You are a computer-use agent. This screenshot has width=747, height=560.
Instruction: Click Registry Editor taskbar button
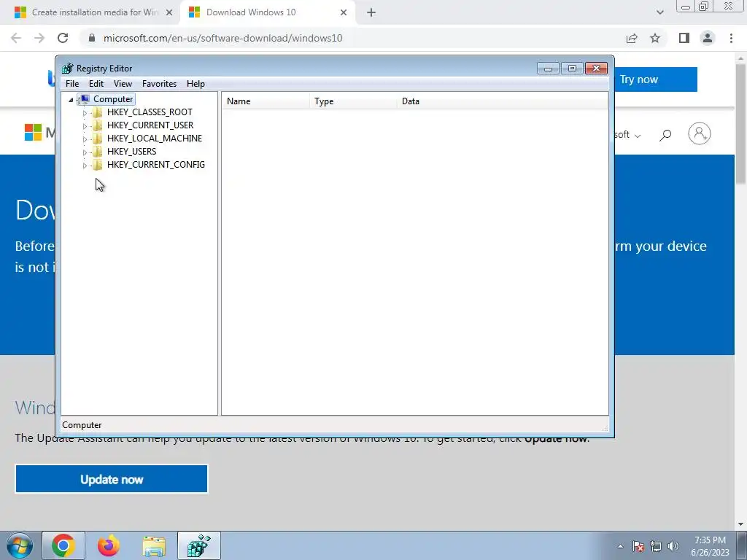click(199, 545)
